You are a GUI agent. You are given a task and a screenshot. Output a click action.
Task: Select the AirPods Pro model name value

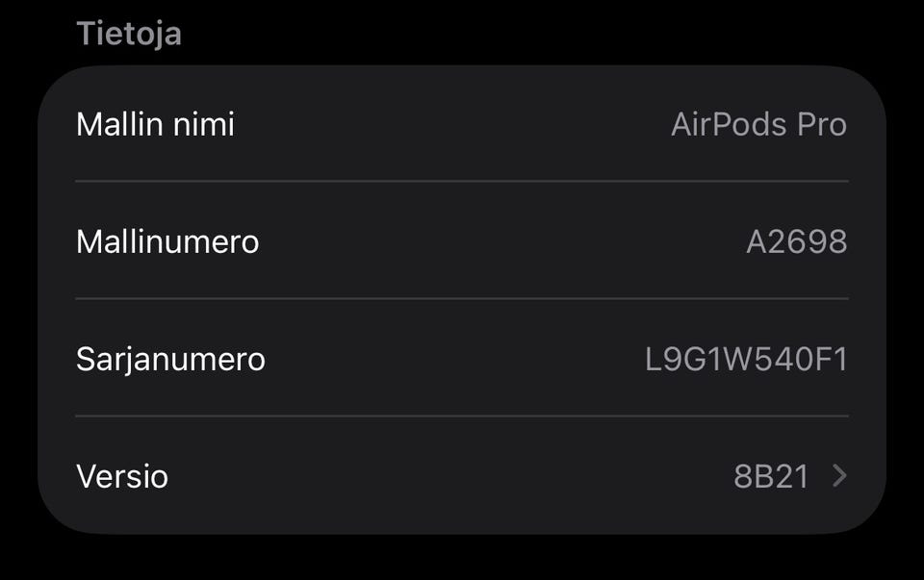[758, 124]
